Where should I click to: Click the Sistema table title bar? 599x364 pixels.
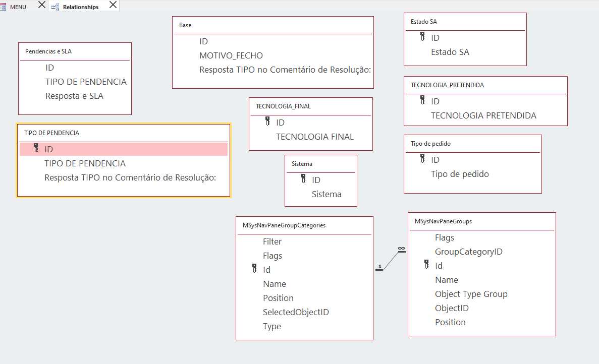click(x=321, y=164)
